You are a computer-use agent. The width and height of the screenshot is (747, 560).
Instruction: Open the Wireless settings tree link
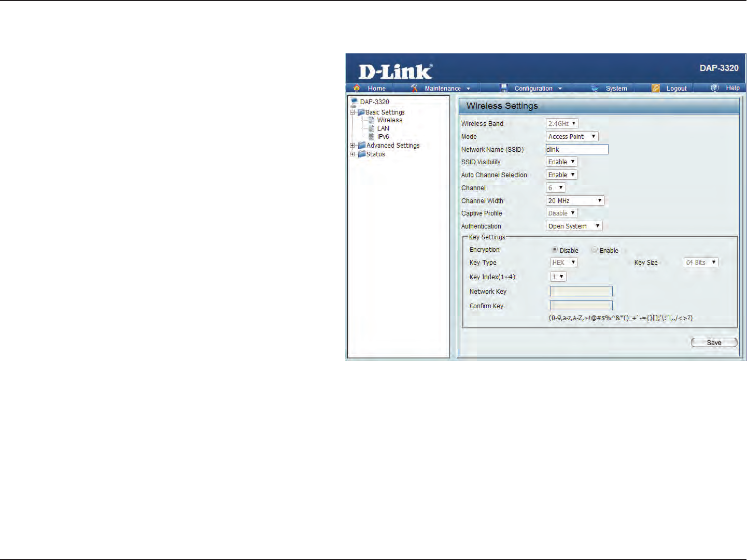coord(390,120)
